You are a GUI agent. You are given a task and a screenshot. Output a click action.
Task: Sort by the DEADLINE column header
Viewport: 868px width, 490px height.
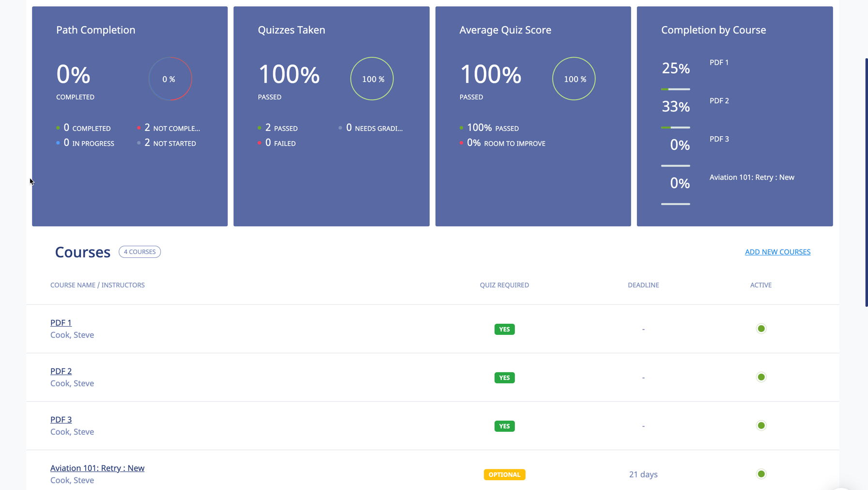(643, 285)
